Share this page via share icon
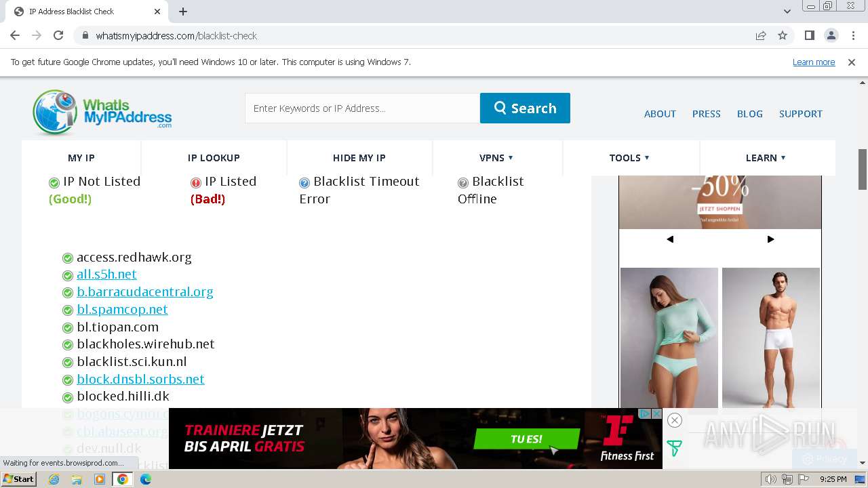This screenshot has width=868, height=488. point(761,35)
